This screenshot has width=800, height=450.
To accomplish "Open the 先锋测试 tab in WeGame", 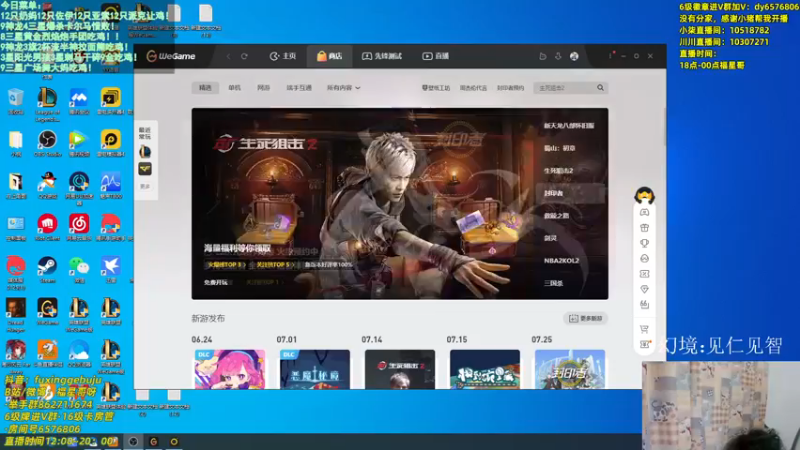I will pyautogui.click(x=382, y=56).
